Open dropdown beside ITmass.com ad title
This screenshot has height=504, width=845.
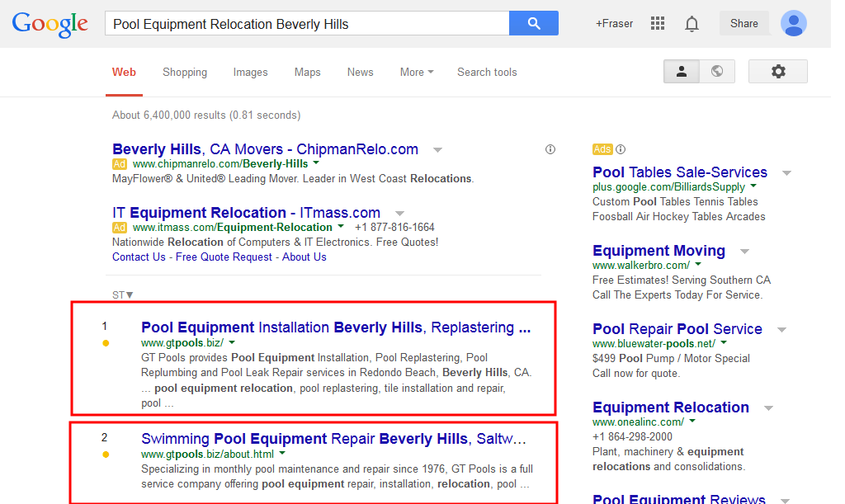[x=400, y=214]
